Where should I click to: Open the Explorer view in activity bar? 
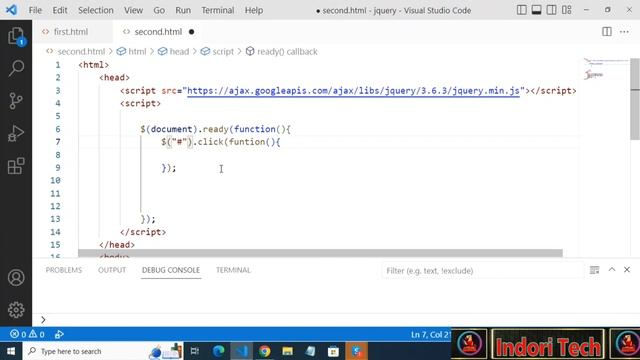tap(16, 36)
